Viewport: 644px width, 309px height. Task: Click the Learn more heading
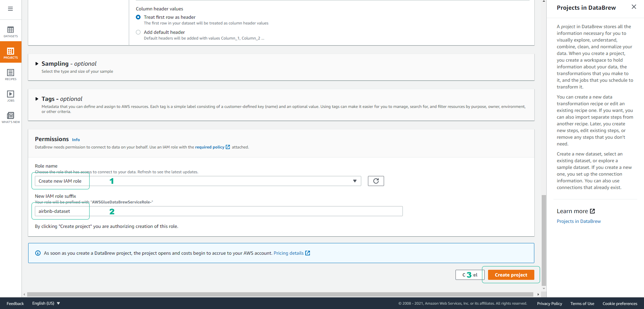point(572,211)
